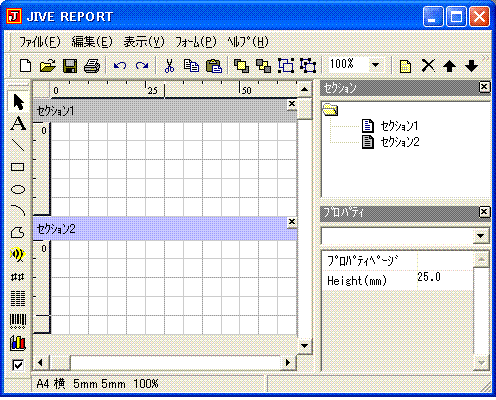496x400 pixels.
Task: Open the フォーム(P) menu
Action: pyautogui.click(x=196, y=42)
